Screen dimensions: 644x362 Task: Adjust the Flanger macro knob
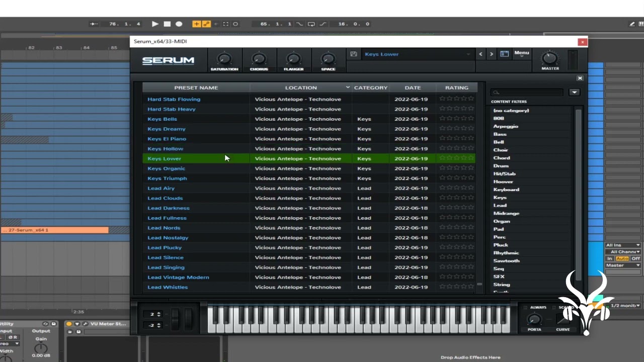point(293,59)
